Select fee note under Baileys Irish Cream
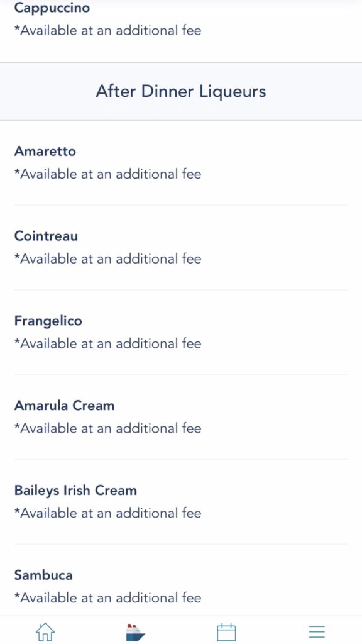The image size is (362, 644). pyautogui.click(x=108, y=513)
